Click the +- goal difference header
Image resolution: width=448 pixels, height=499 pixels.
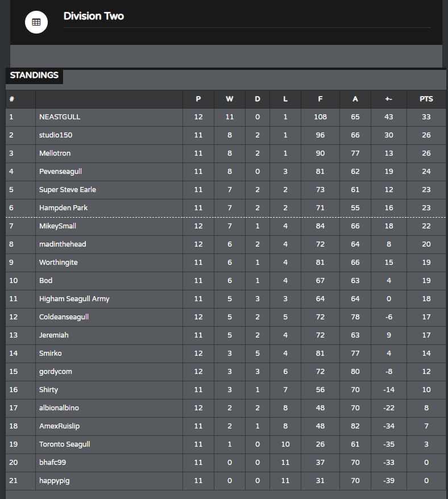[388, 99]
